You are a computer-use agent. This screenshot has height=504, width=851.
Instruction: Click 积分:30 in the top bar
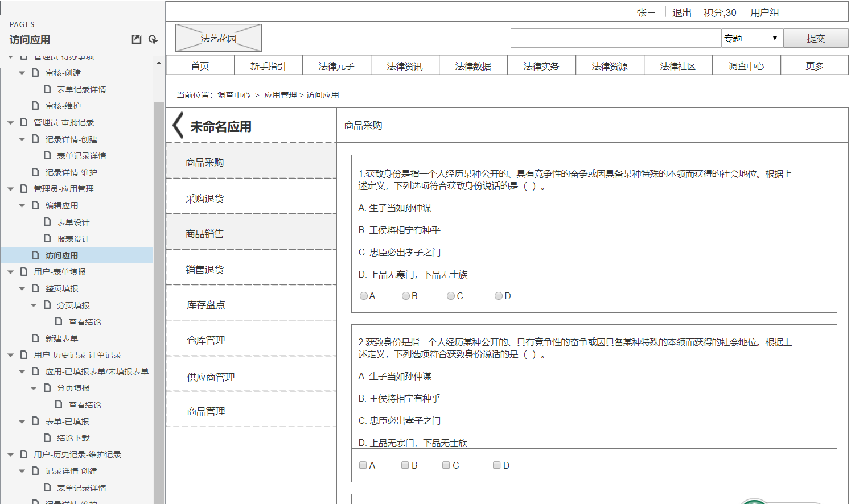720,13
